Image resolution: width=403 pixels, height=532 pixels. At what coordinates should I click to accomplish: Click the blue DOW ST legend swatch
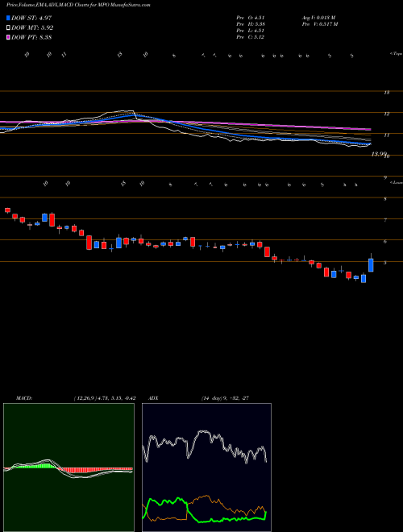8,18
